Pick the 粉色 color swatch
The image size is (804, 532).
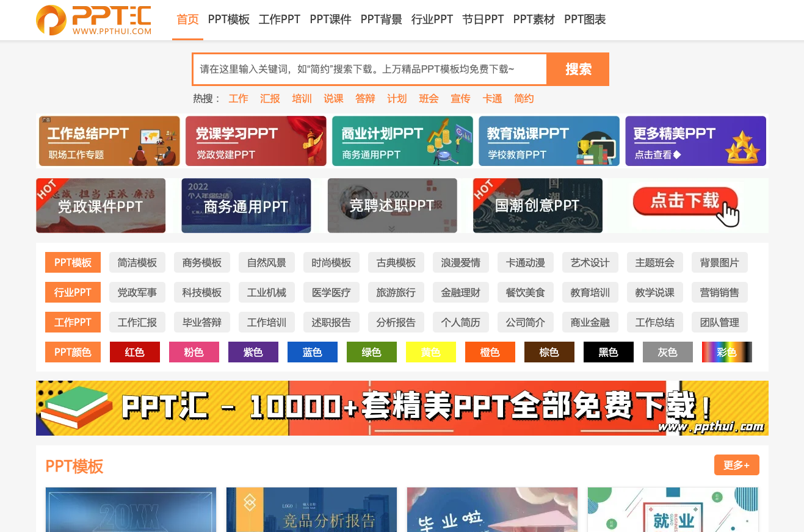194,352
